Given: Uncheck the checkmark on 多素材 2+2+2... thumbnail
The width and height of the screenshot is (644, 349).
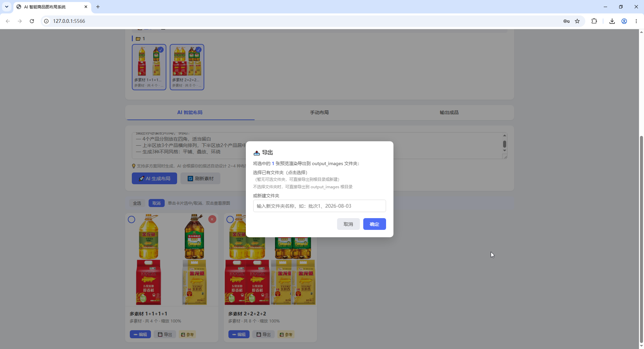Looking at the screenshot, I should coord(199,50).
